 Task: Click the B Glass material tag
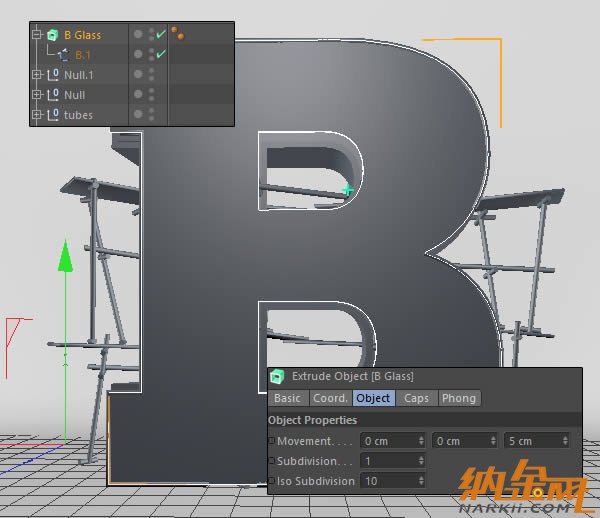(x=178, y=33)
